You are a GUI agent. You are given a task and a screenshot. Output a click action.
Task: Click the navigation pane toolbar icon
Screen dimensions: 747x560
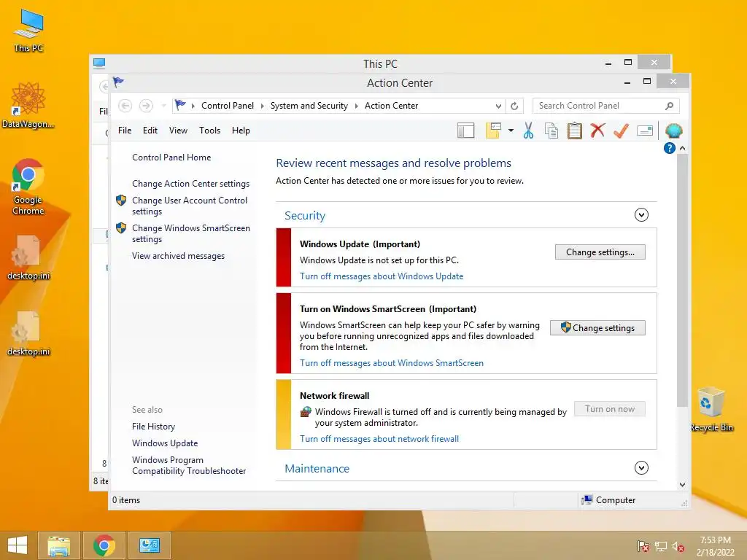point(465,130)
